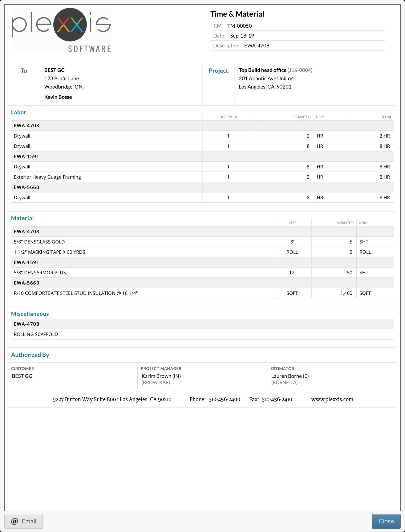Select the EWA-1591 labor group header
Image resolution: width=405 pixels, height=532 pixels.
[26, 156]
